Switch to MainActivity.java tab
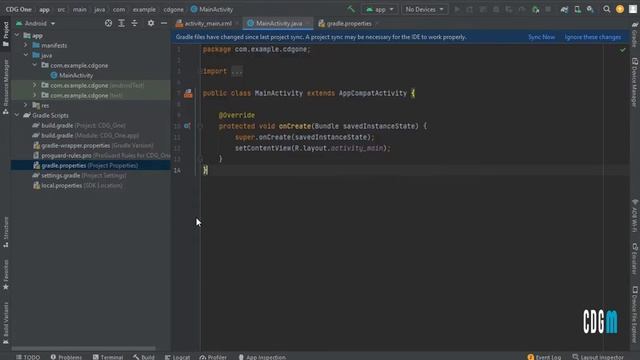 point(279,24)
